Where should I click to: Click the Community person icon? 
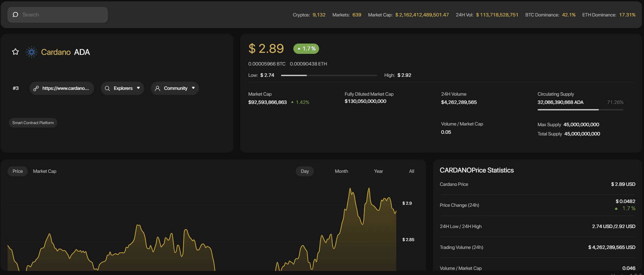pos(157,88)
